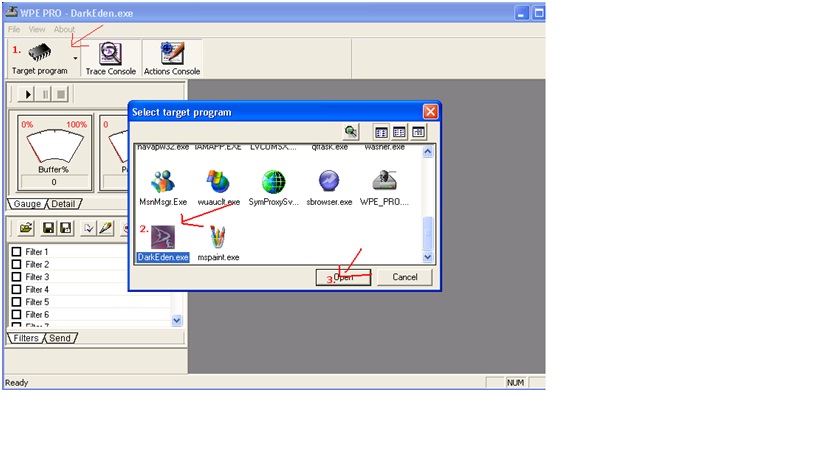Click the Filter 6 label text
The image size is (819, 460).
(x=37, y=314)
